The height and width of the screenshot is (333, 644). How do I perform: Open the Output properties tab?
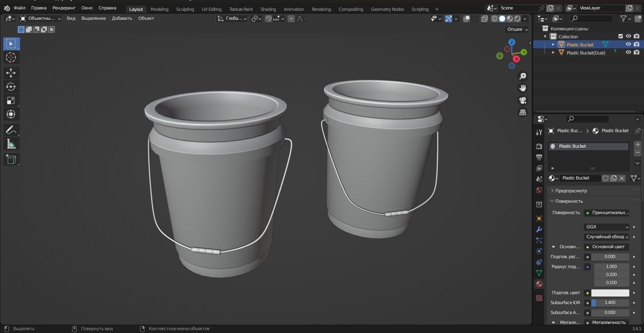pos(539,157)
